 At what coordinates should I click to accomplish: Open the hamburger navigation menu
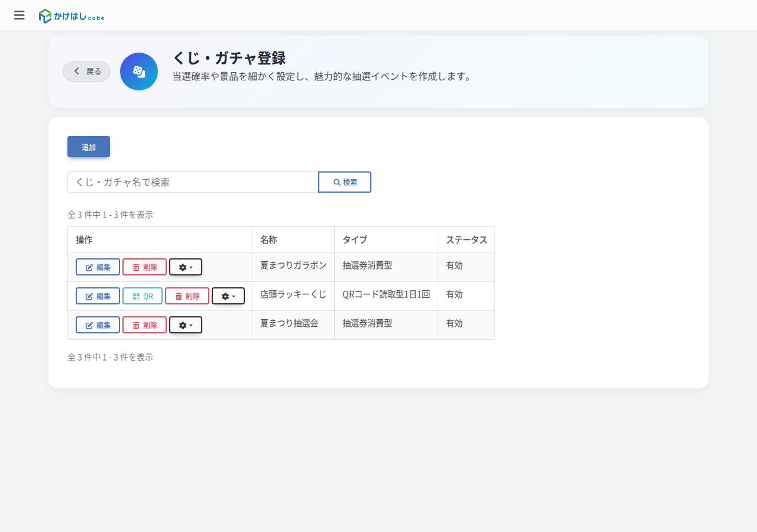(20, 15)
